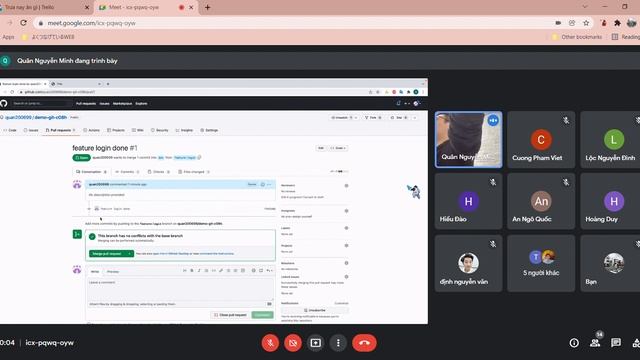This screenshot has width=640, height=360.
Task: Select Hoàng Duy participant tile
Action: tap(610, 201)
